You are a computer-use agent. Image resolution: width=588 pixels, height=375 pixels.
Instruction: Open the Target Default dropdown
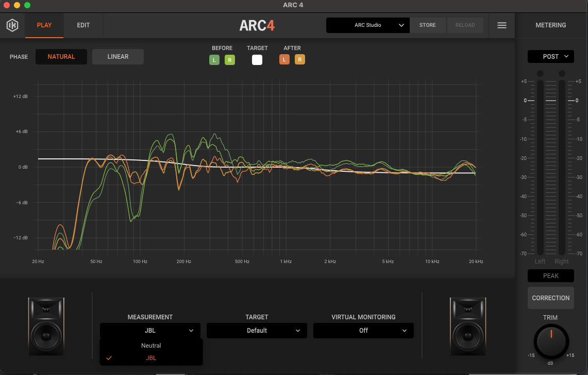pos(257,331)
